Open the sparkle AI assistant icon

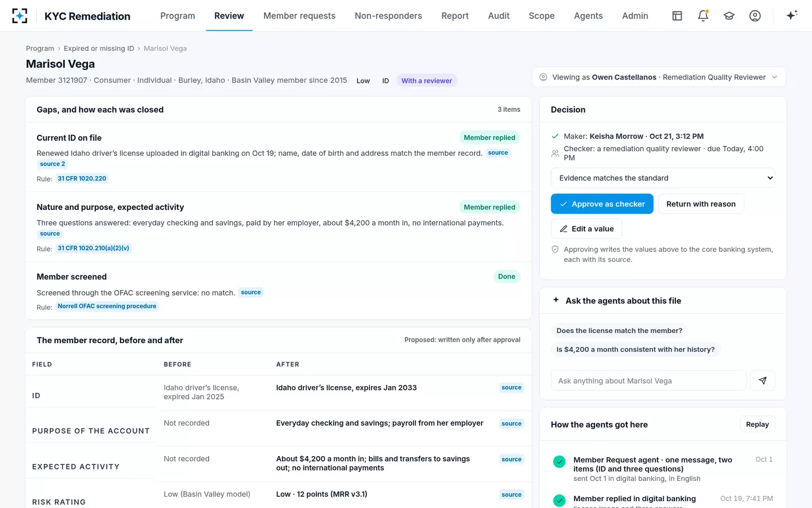(792, 16)
